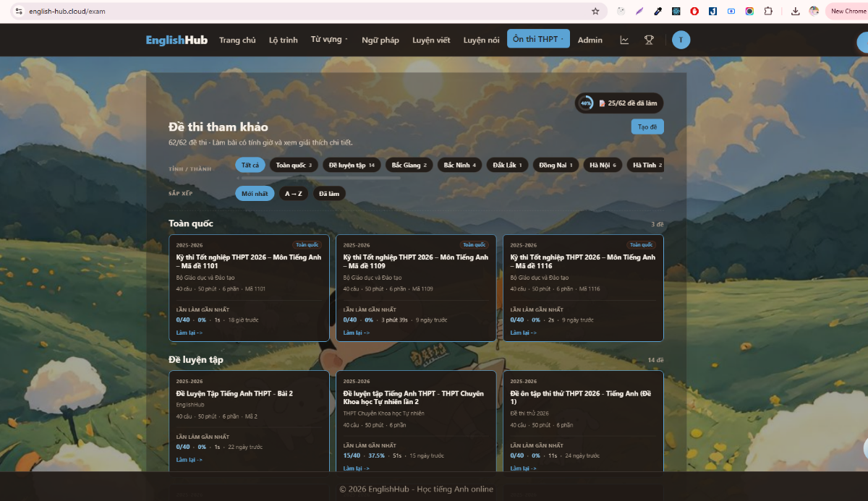Filter by Đề luyện tập
The width and height of the screenshot is (868, 501).
click(352, 165)
